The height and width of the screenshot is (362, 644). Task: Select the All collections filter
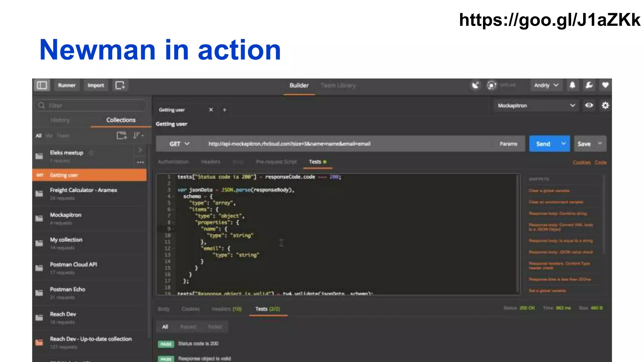[x=38, y=135]
